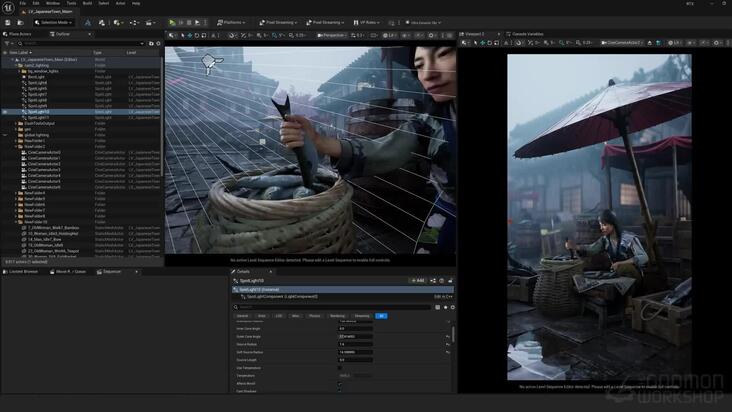Open the Selection Mode dropdown
732x412 pixels.
[54, 22]
